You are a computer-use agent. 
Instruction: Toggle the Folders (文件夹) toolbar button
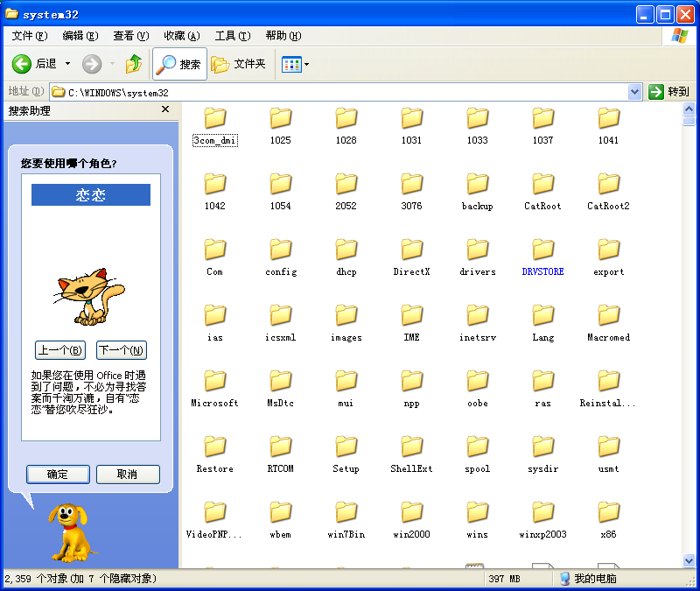click(238, 64)
